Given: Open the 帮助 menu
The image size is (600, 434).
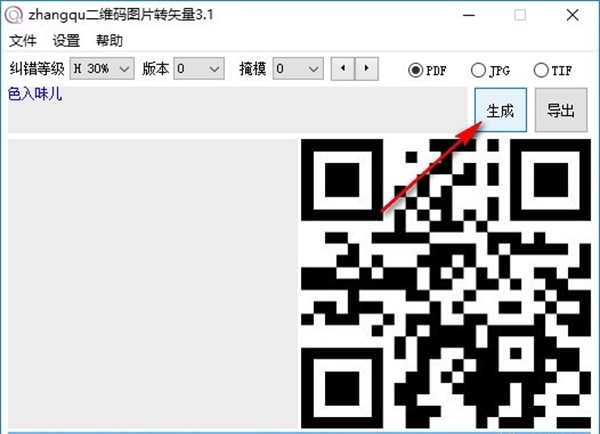Looking at the screenshot, I should (x=109, y=41).
